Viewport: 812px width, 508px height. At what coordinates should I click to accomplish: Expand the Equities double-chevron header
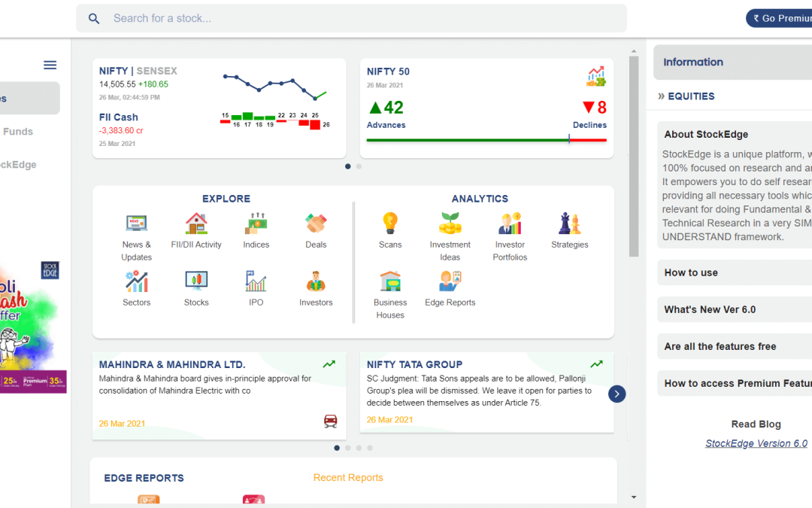686,96
